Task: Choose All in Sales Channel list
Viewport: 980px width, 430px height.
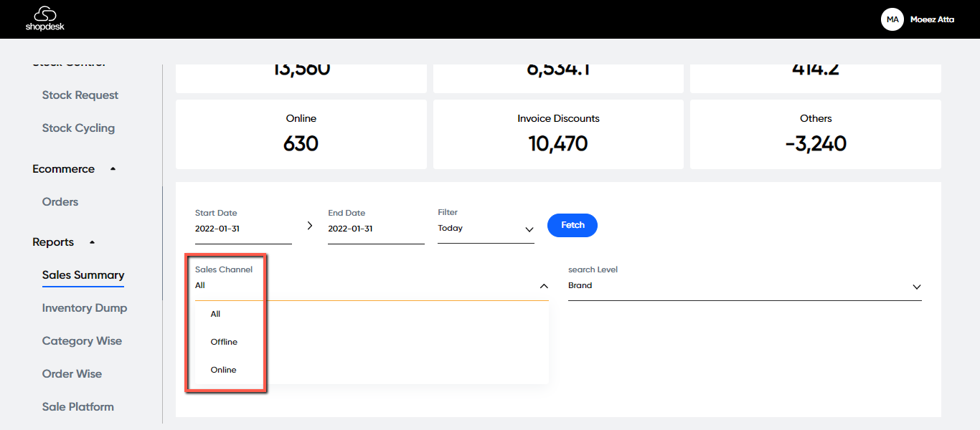Action: pyautogui.click(x=215, y=314)
